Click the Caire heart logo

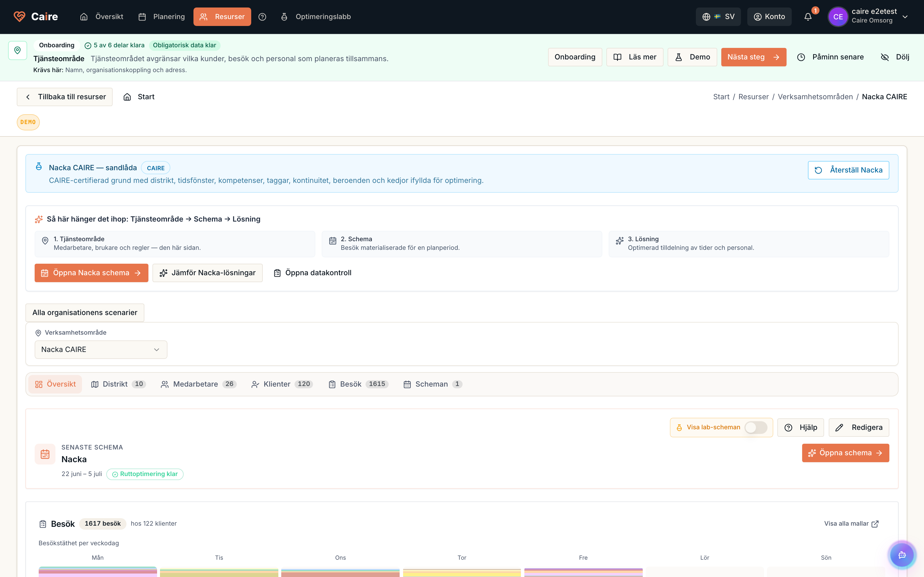coord(19,16)
